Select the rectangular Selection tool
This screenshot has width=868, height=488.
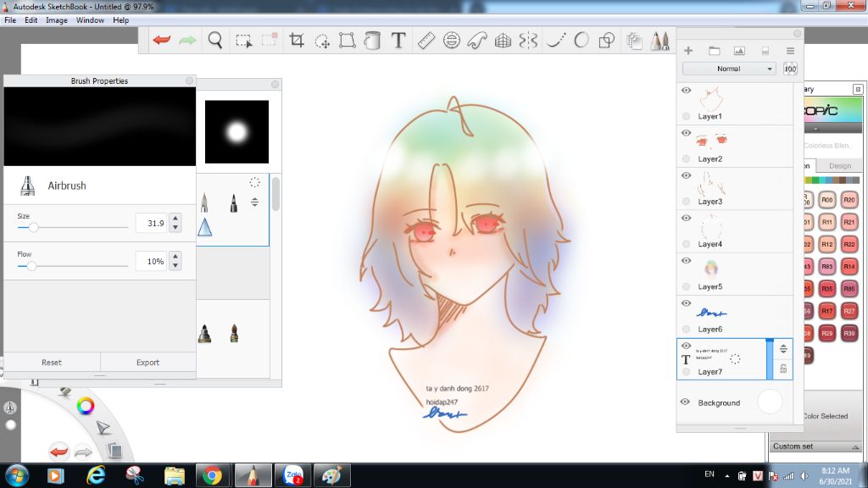click(x=243, y=41)
